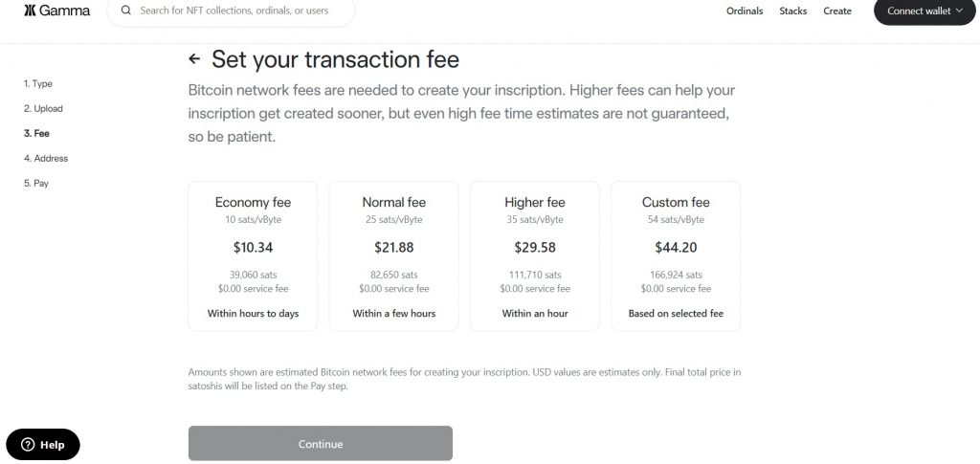Go to step 2. Upload
980x464 pixels.
click(43, 109)
